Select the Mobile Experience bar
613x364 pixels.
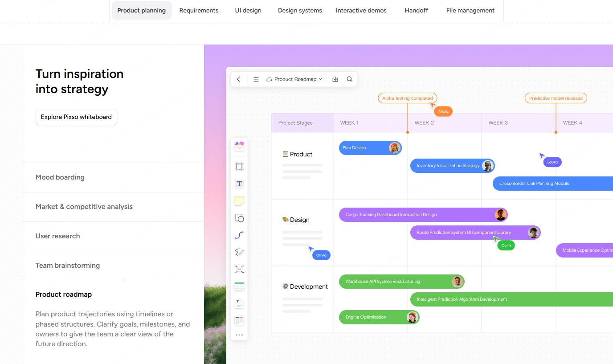[x=584, y=250]
